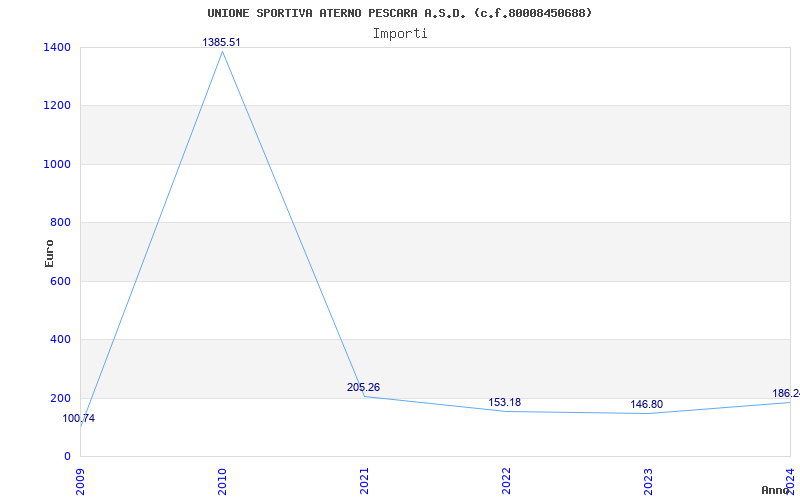This screenshot has height=500, width=800.
Task: Click the 153.18 data label
Action: [505, 402]
